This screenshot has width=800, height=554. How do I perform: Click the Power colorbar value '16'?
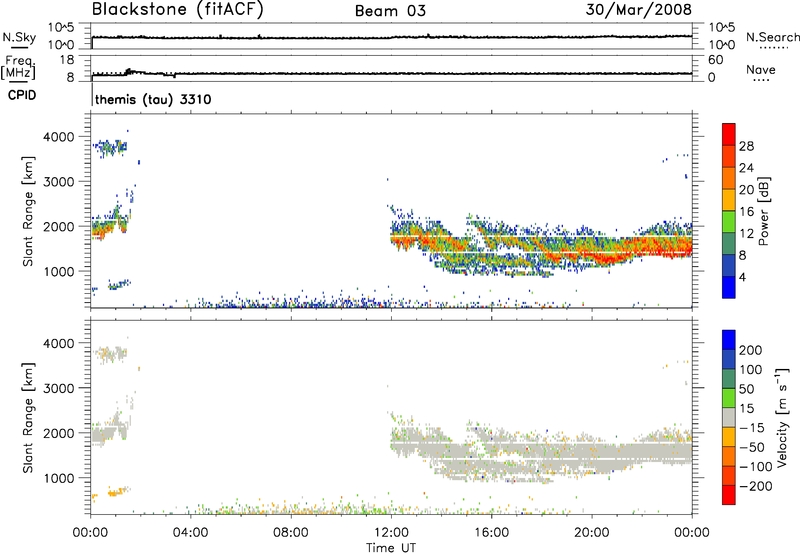(x=746, y=212)
